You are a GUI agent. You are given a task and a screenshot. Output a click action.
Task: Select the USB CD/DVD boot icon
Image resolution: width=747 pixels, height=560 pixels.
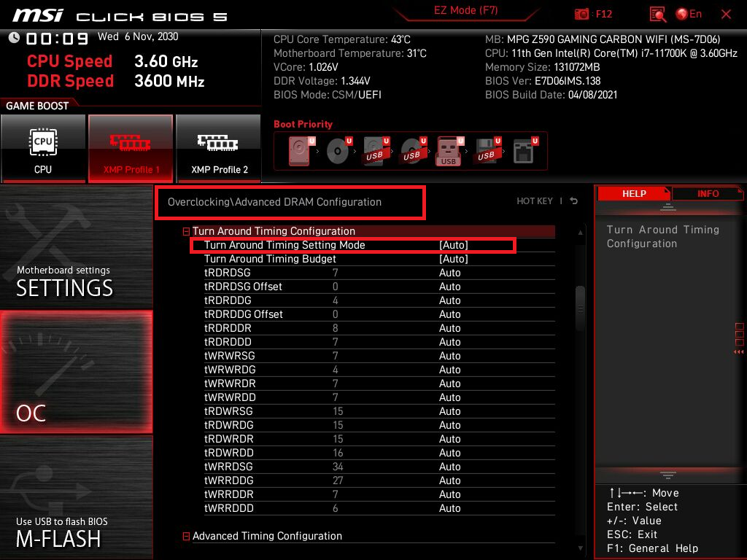(x=414, y=151)
